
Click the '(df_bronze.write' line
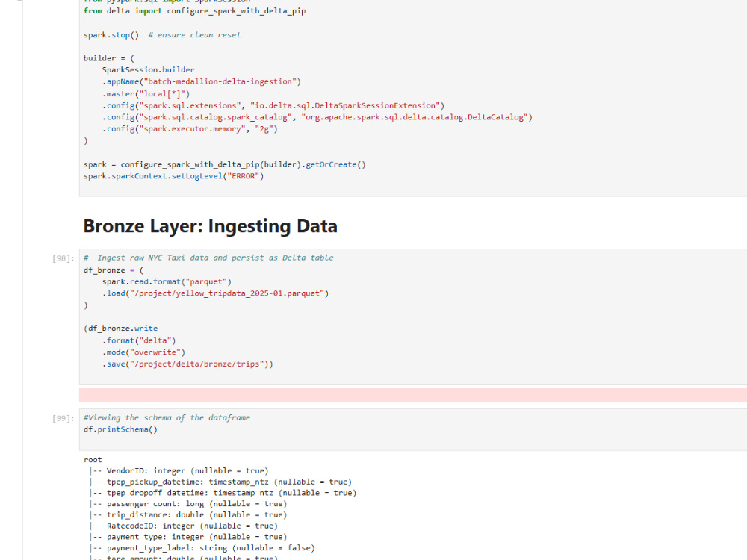tap(120, 329)
